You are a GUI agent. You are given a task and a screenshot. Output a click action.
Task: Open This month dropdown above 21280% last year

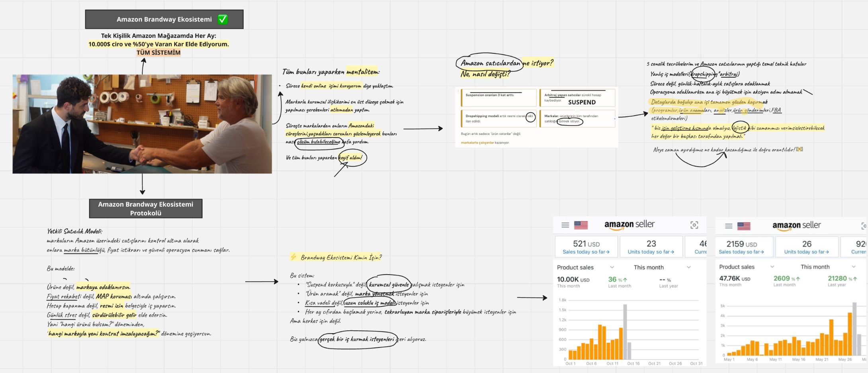[853, 267]
